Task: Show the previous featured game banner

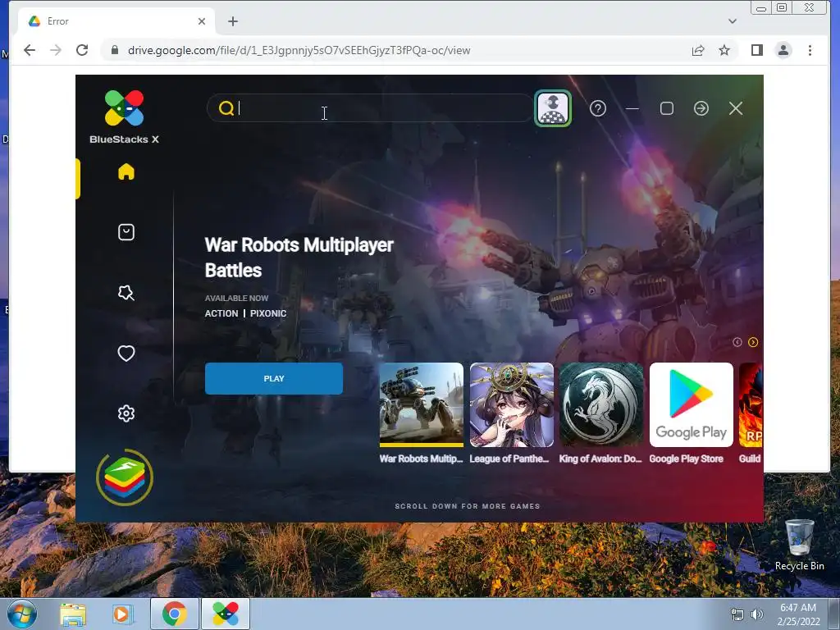Action: coord(737,342)
